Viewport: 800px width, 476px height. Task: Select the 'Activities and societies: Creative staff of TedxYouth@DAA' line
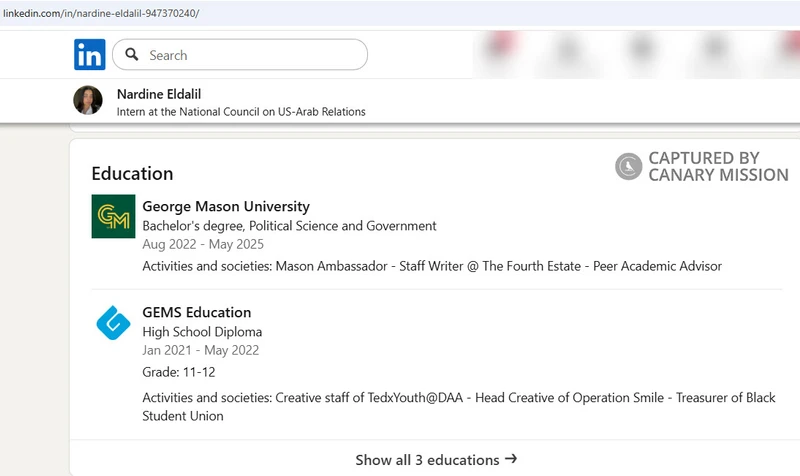coord(459,407)
